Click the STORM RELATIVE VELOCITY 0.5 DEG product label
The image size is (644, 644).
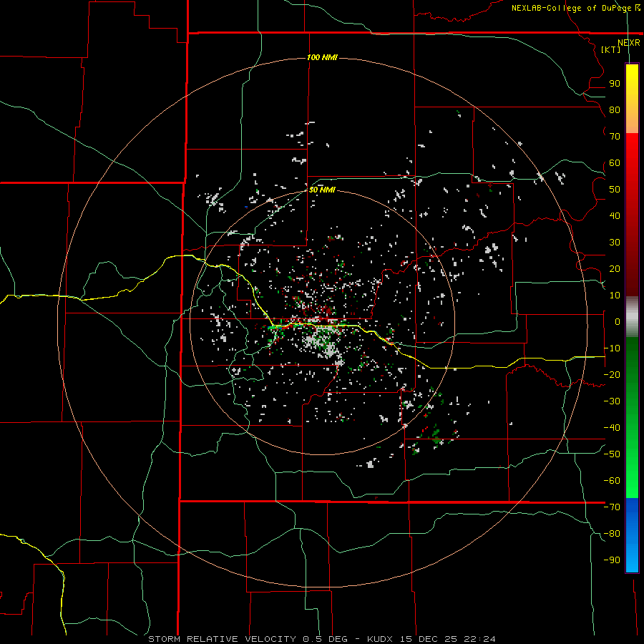point(248,639)
